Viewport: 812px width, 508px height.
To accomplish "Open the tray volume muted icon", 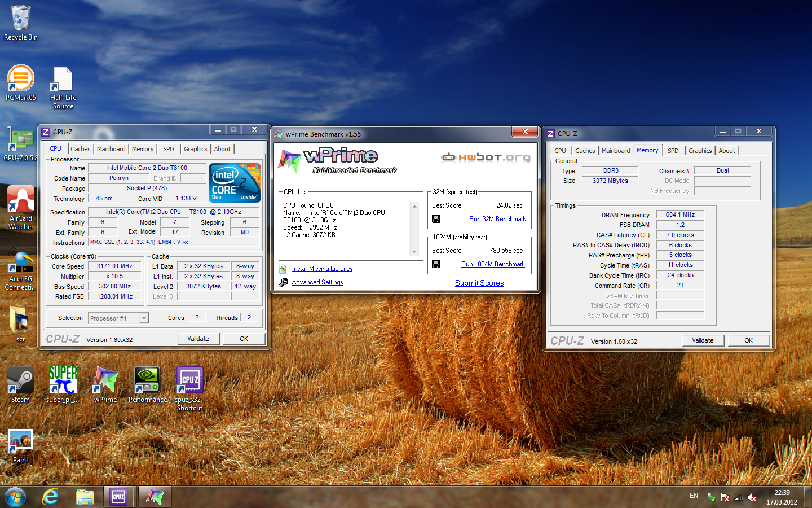I will [x=752, y=497].
